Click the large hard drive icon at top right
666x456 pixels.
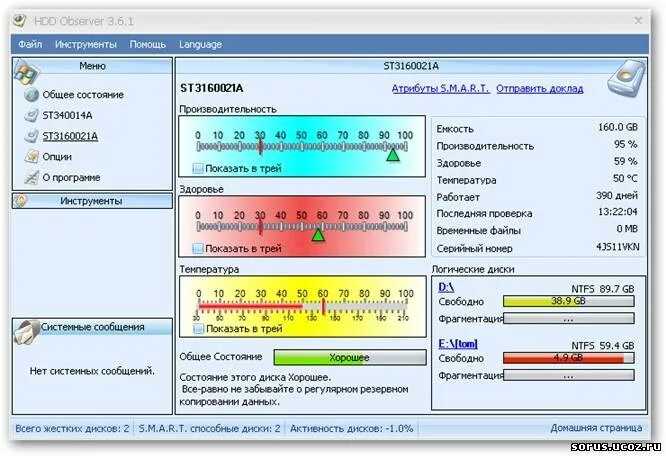626,78
